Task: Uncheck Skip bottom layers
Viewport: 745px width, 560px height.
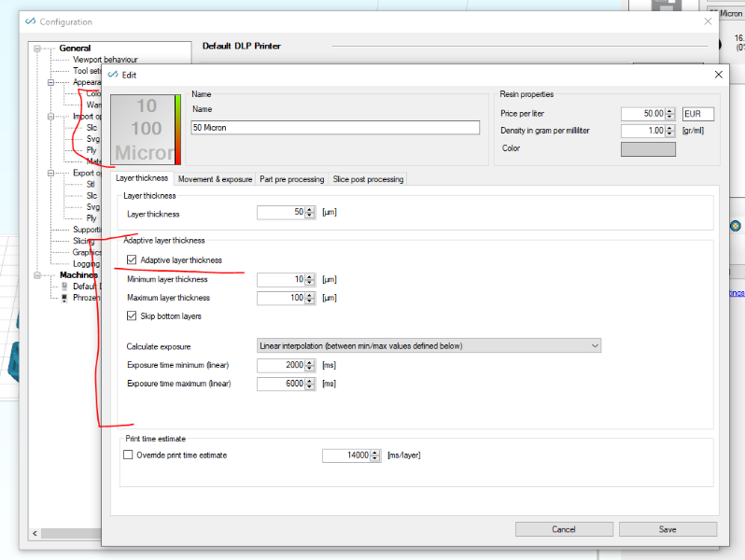Action: tap(132, 315)
